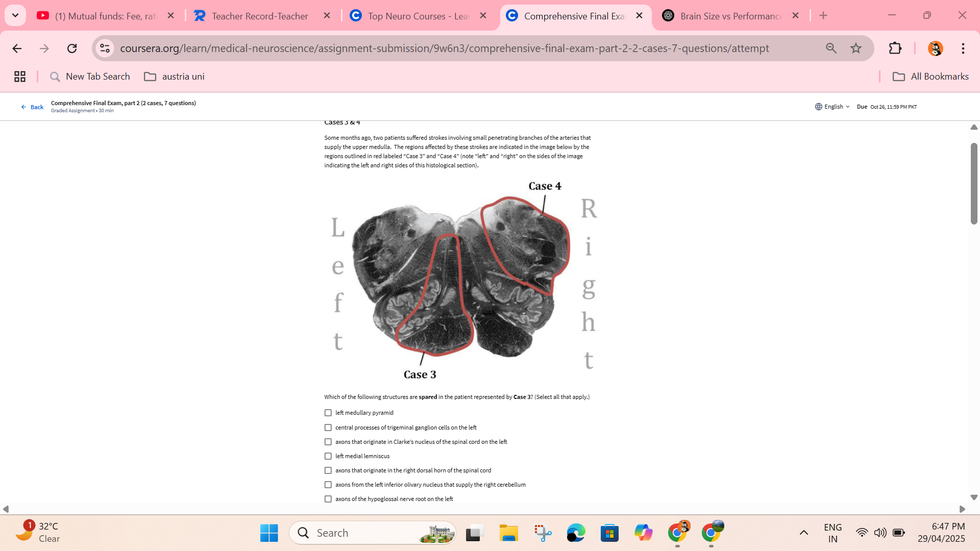Screen dimensions: 980x551
Task: Open the Extensions puzzle icon
Action: 895,48
